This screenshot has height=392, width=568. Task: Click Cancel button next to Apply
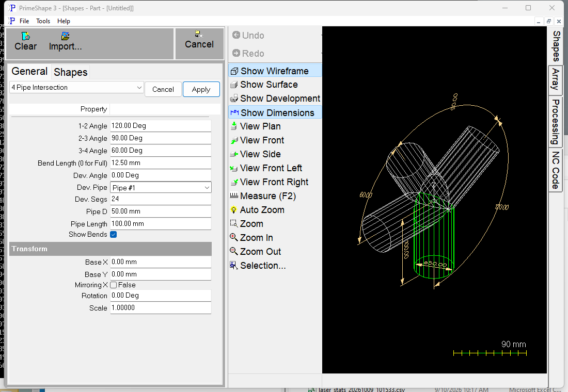163,89
